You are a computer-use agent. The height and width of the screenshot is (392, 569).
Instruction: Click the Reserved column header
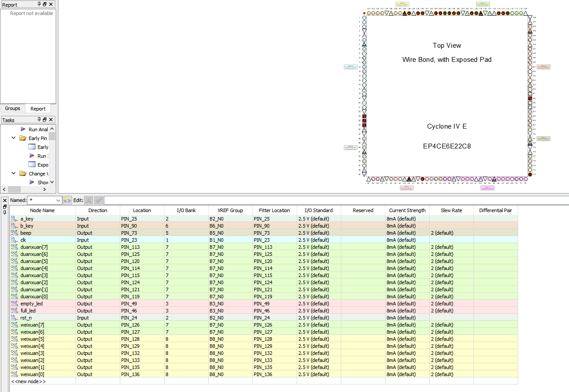tap(363, 210)
